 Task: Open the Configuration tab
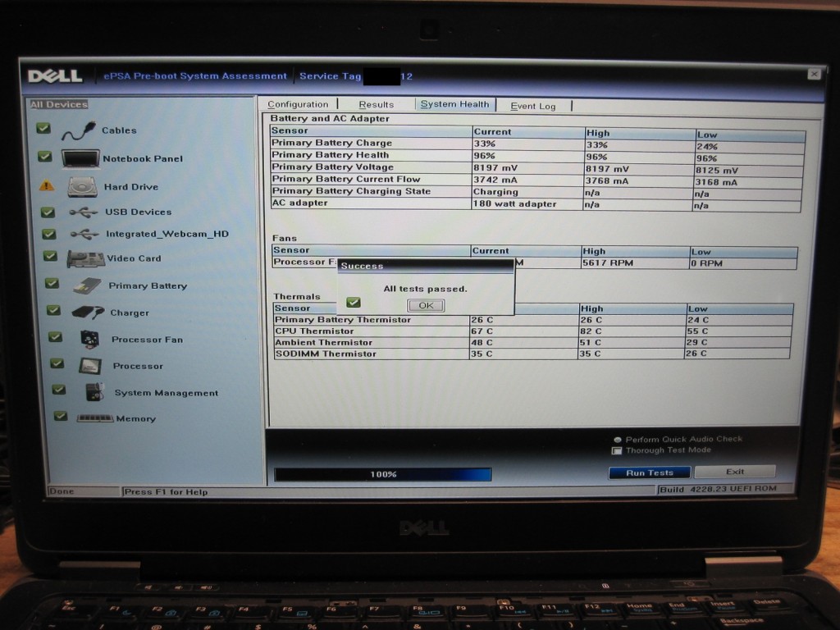pyautogui.click(x=298, y=104)
